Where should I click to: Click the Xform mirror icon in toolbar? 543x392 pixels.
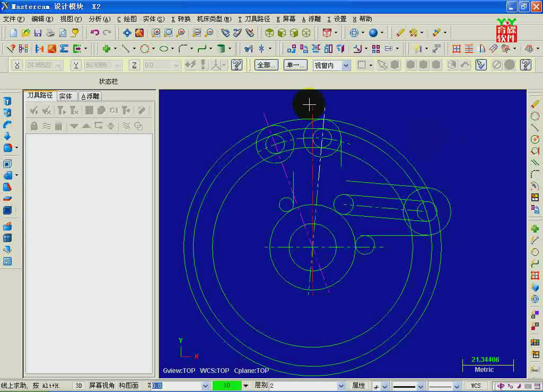[x=316, y=49]
